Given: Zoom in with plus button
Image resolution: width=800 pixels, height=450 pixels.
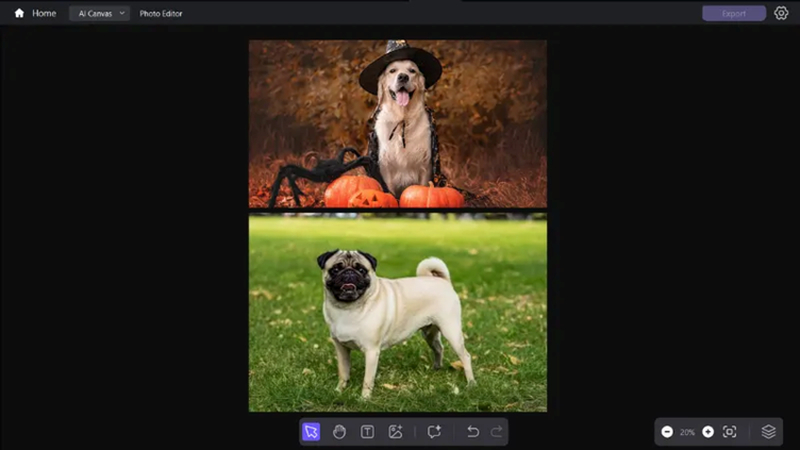Looking at the screenshot, I should [x=708, y=432].
